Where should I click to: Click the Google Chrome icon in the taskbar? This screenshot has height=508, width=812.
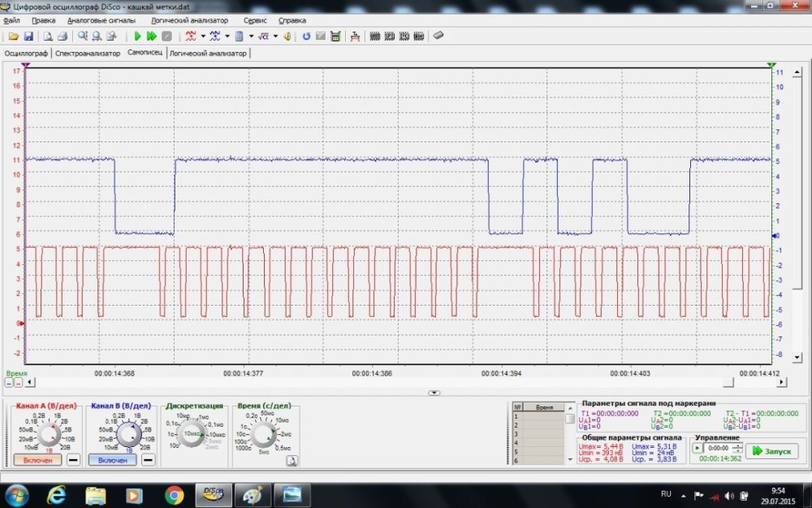(174, 493)
